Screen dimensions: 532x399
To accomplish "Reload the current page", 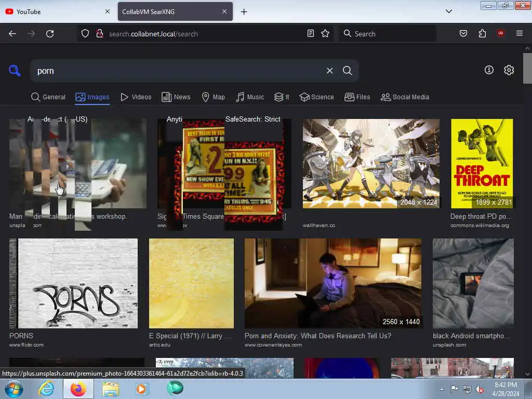I will 50,34.
